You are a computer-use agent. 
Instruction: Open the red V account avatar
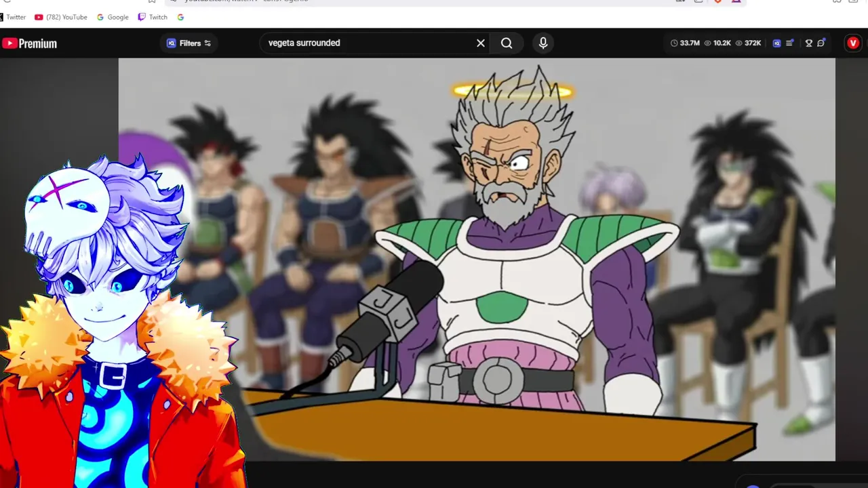pos(853,43)
